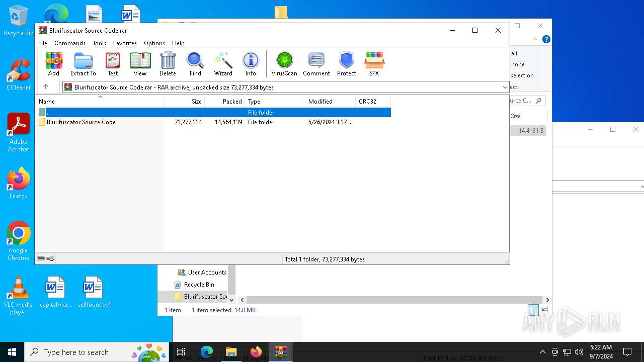Click the 14,564,139 packed value
Image resolution: width=644 pixels, height=362 pixels.
[228, 122]
